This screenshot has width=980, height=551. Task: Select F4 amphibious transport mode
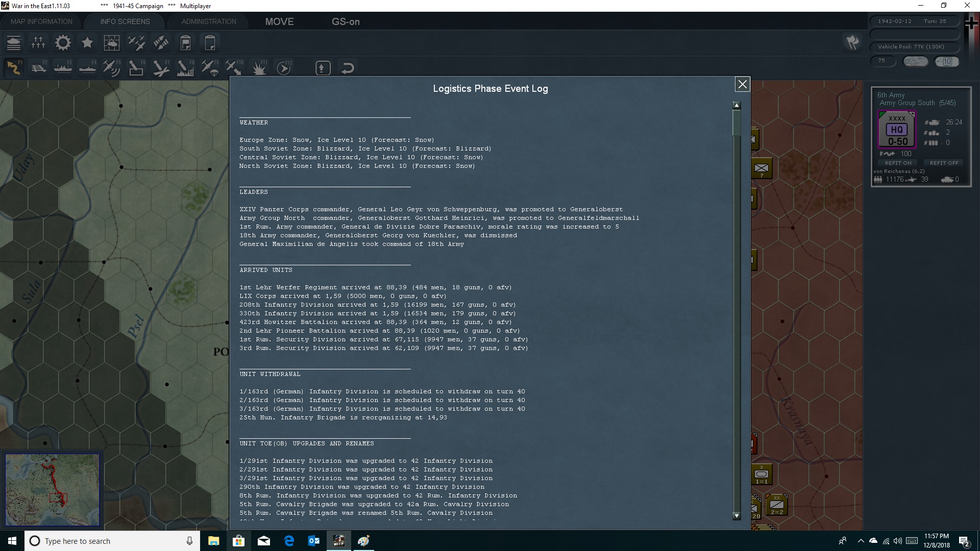pyautogui.click(x=87, y=68)
